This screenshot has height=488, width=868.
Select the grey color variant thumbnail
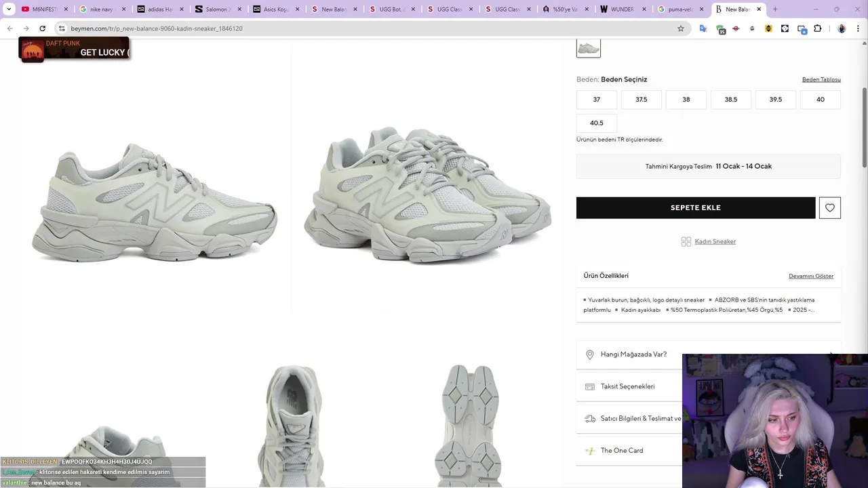(x=589, y=47)
